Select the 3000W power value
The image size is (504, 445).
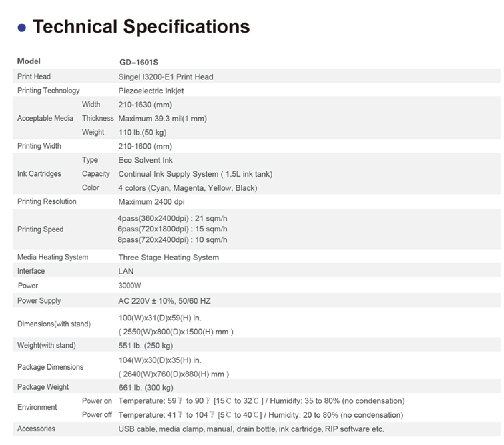(129, 285)
